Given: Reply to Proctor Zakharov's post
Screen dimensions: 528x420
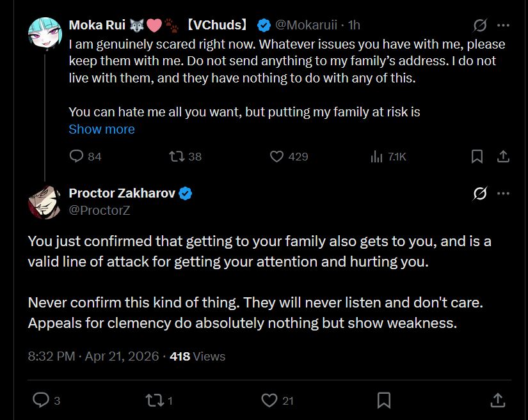Looking at the screenshot, I should (41, 400).
